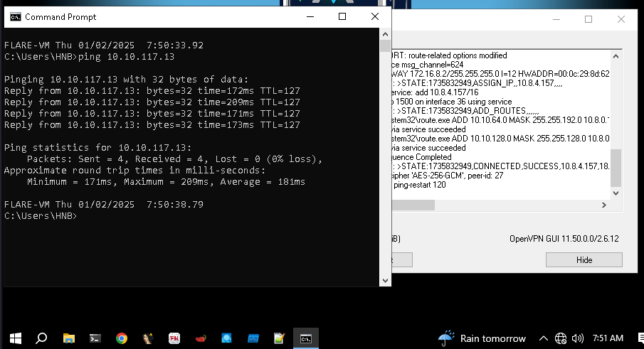The width and height of the screenshot is (644, 349).
Task: Open taskbar Search
Action: 41,338
